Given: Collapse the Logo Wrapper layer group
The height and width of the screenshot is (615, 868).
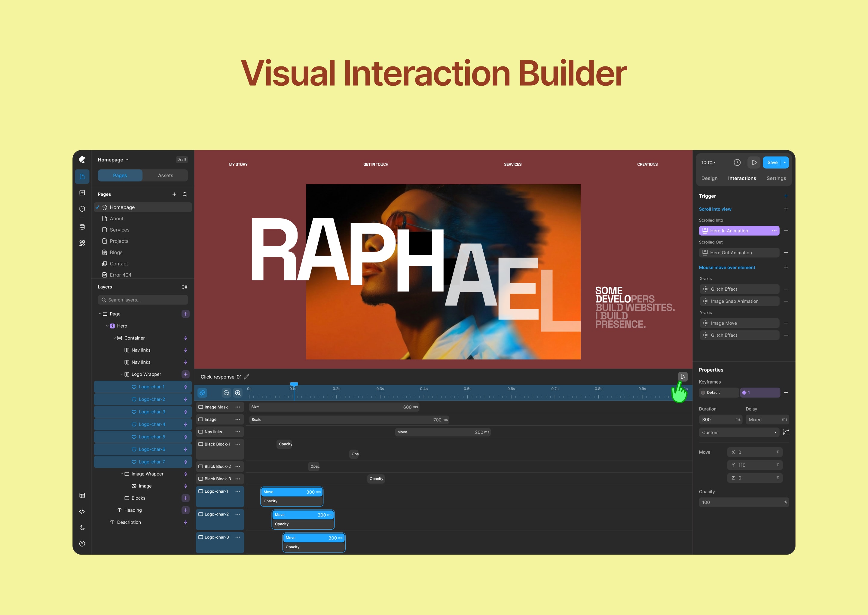Looking at the screenshot, I should (122, 374).
